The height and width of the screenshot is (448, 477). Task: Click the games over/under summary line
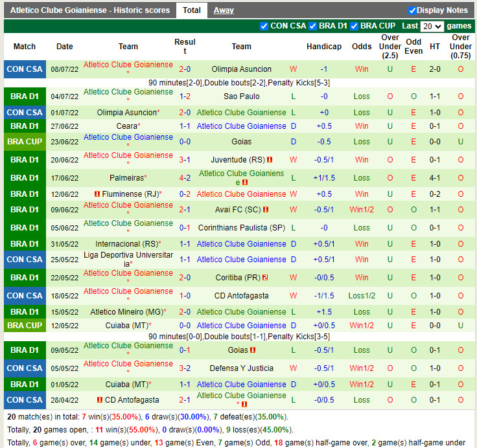tap(236, 443)
